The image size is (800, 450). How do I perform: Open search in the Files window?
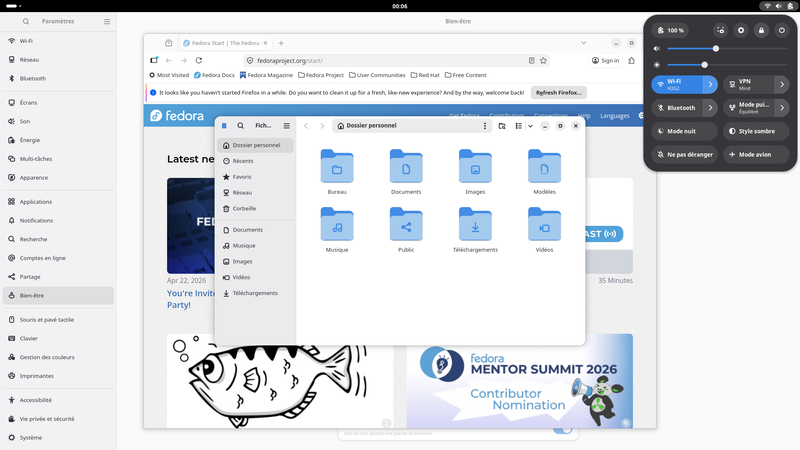click(x=240, y=126)
